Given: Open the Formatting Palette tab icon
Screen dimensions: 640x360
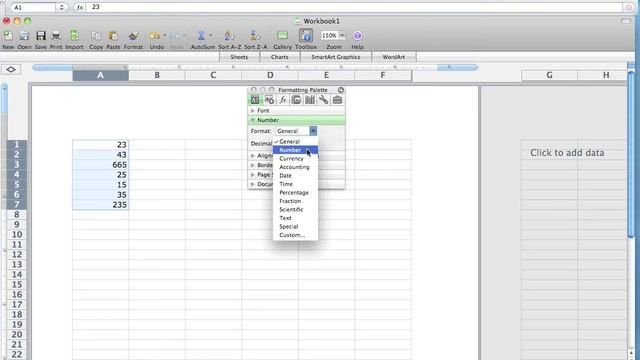Looking at the screenshot, I should [255, 100].
